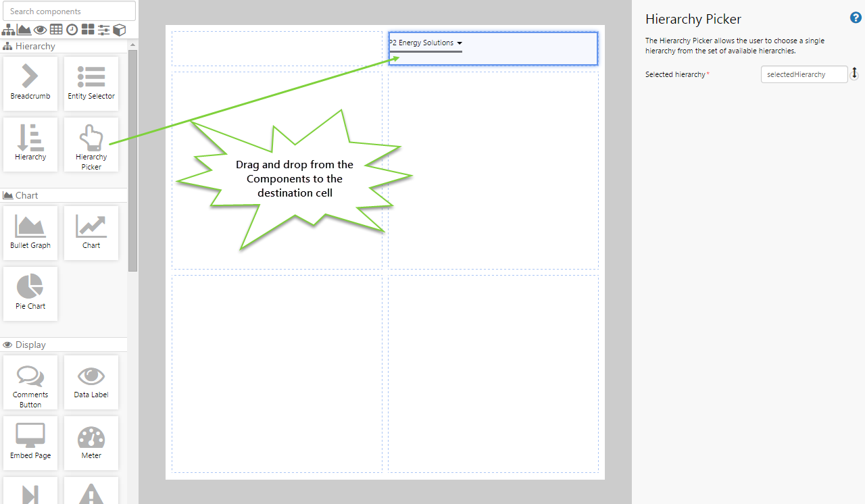Click the clock category filter icon
This screenshot has height=504, width=865.
[72, 30]
